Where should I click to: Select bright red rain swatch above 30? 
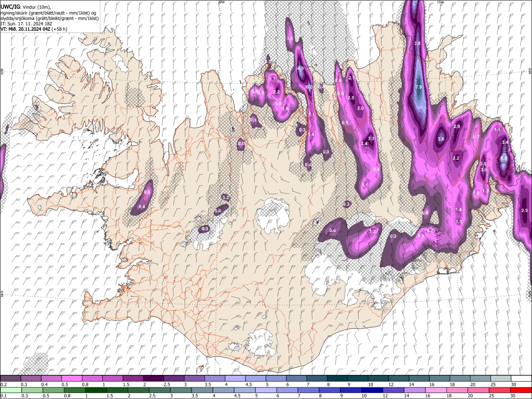[x=520, y=390]
